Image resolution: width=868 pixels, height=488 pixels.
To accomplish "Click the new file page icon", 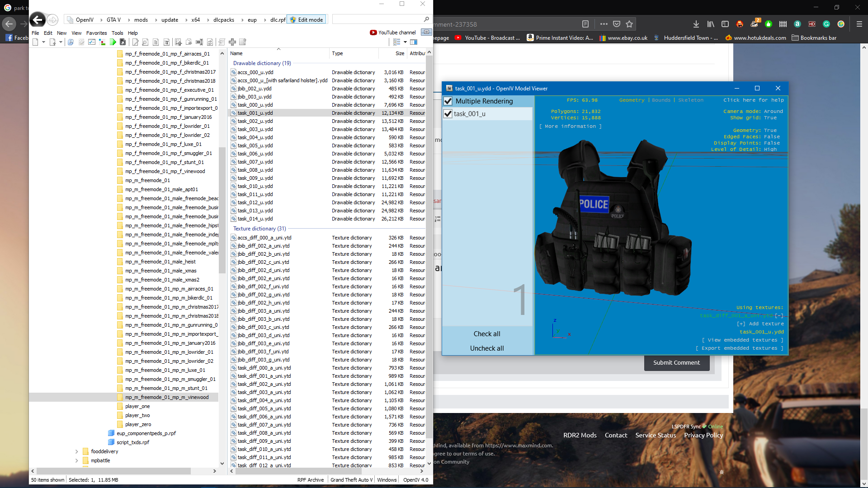I will pos(35,42).
